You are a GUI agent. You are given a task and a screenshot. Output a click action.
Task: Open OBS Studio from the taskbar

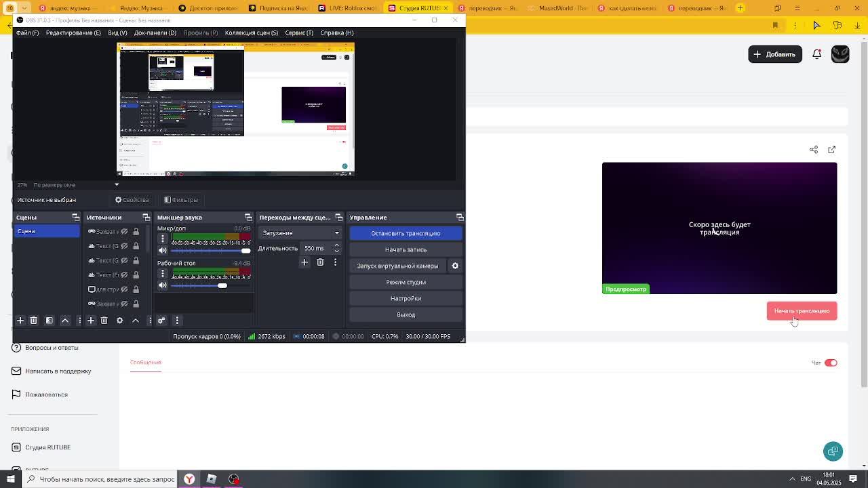pyautogui.click(x=234, y=479)
